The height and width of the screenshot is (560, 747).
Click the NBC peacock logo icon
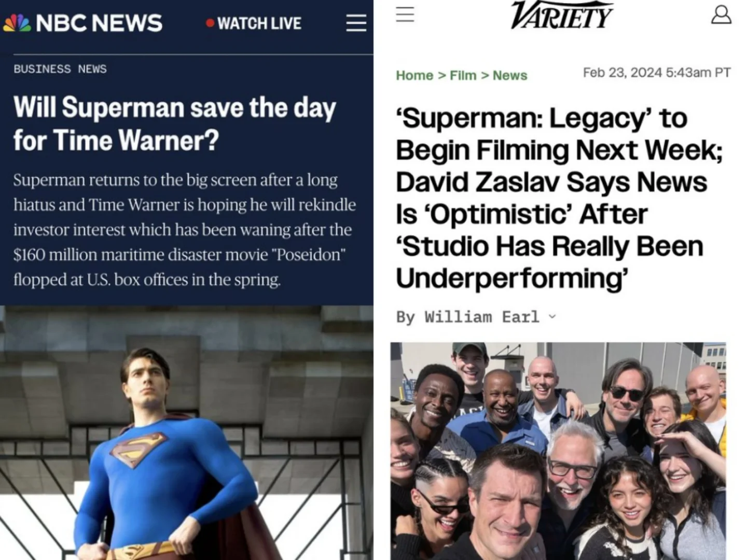point(17,23)
